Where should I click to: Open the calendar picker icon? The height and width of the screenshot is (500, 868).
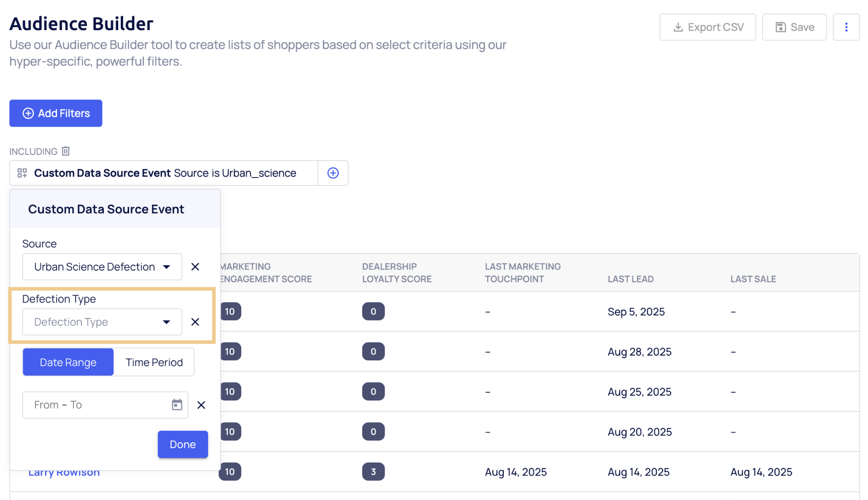click(x=177, y=405)
